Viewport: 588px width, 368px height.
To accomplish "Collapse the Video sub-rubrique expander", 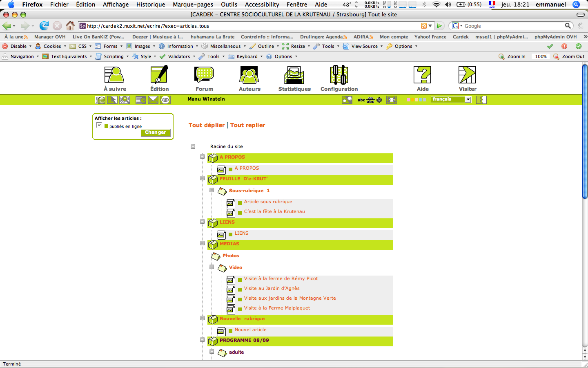I will pos(212,267).
